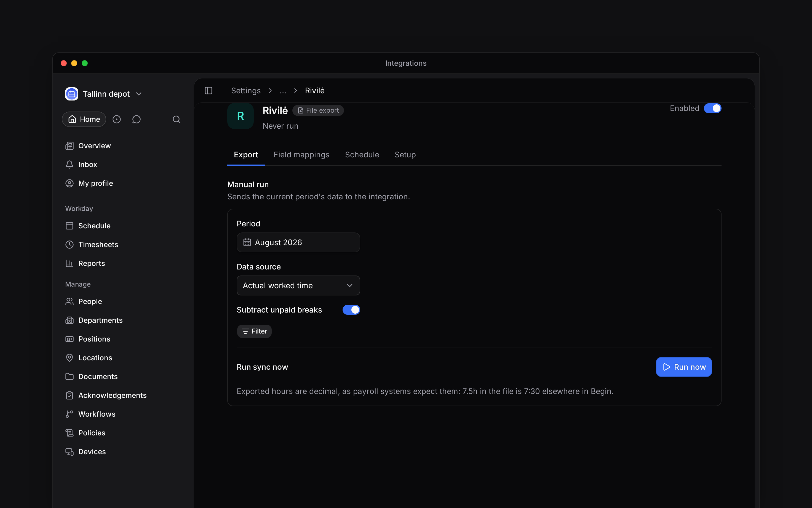The height and width of the screenshot is (508, 812).
Task: Open Workflows from the sidebar
Action: (x=123, y=414)
